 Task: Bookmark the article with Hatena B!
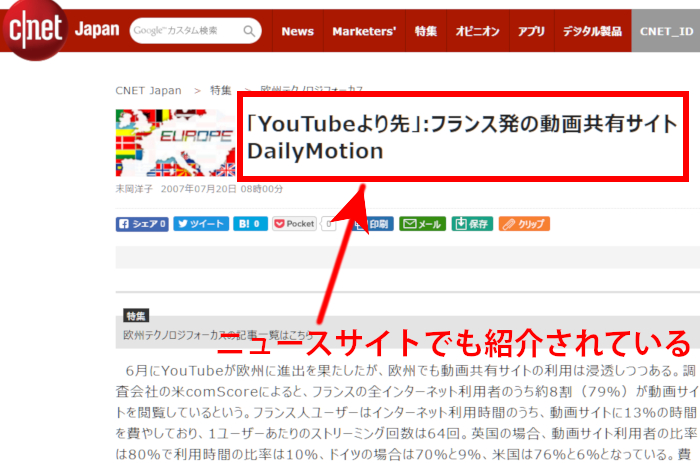[250, 224]
